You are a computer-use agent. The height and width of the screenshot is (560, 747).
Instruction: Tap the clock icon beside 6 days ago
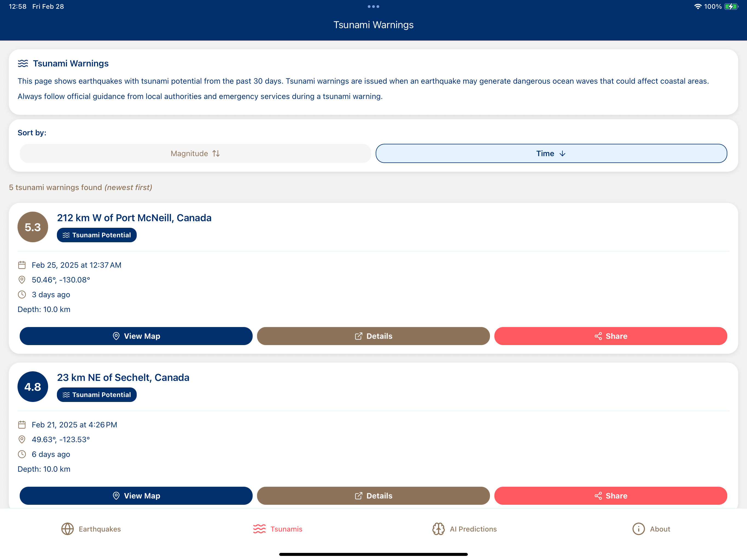(x=22, y=454)
